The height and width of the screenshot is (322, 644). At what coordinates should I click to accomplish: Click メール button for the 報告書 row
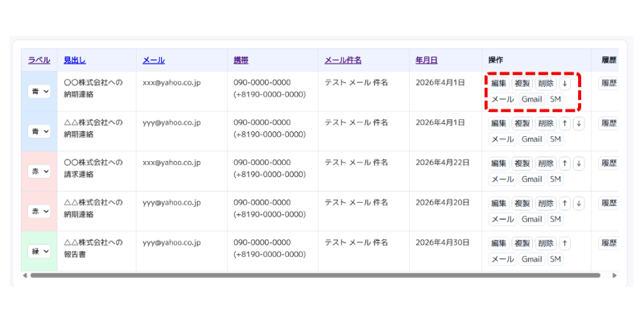tap(502, 259)
